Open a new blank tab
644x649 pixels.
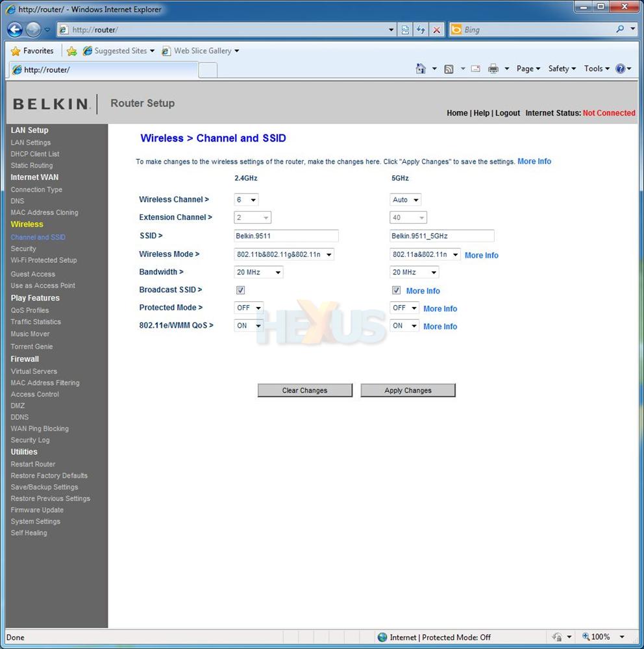(x=208, y=70)
